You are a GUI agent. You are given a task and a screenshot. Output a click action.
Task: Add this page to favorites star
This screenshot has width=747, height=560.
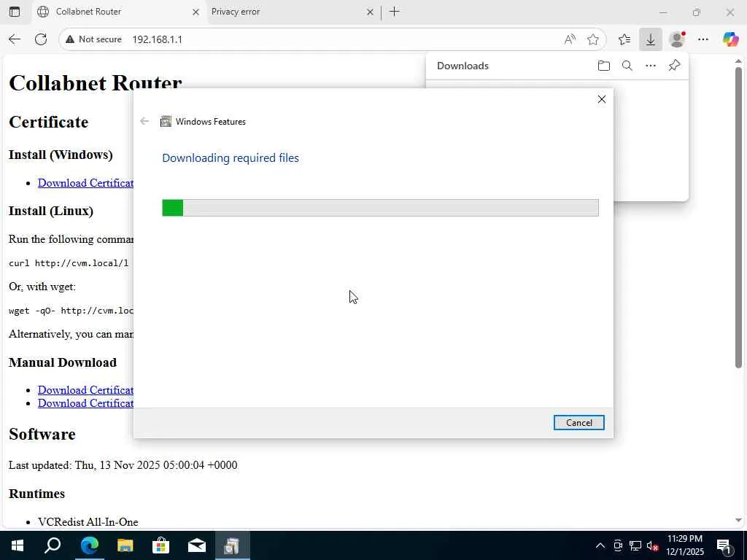point(593,39)
